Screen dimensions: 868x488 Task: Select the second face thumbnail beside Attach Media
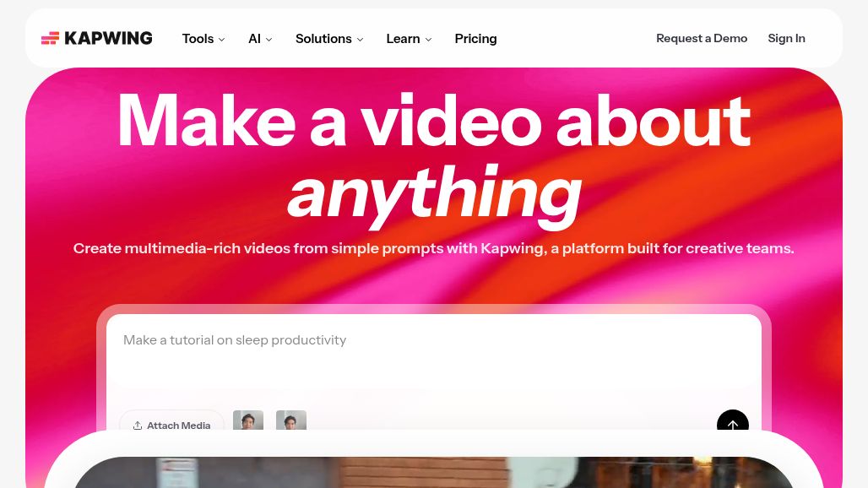click(x=291, y=420)
